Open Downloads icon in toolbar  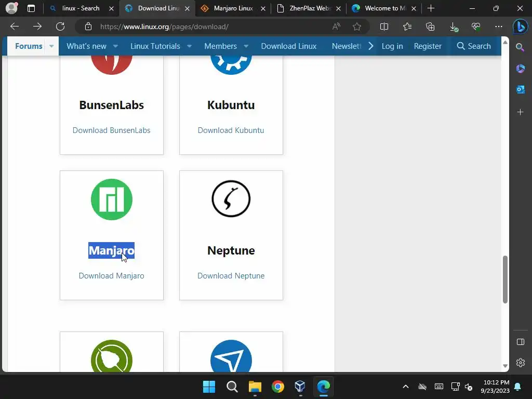[453, 27]
